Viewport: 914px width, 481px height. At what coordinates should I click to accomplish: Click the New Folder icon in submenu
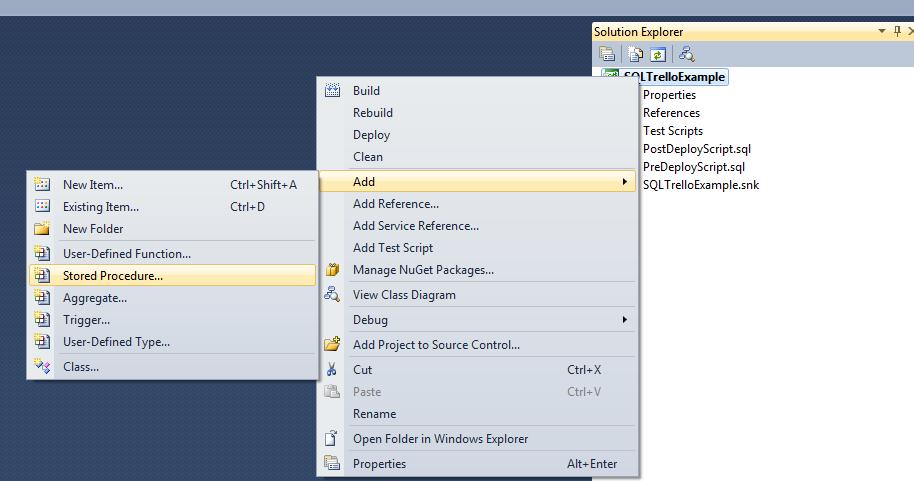pos(42,229)
